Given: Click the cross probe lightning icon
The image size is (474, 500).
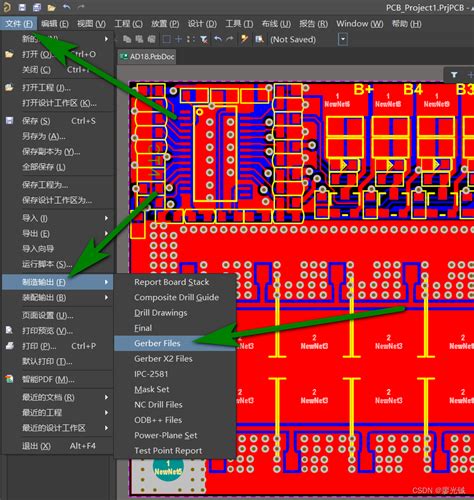Looking at the screenshot, I should [244, 39].
